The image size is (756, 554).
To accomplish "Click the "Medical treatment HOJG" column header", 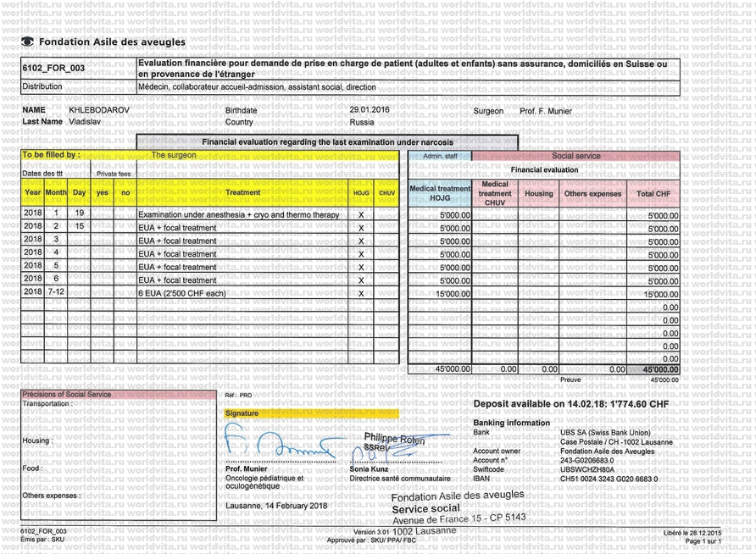I will tap(440, 193).
